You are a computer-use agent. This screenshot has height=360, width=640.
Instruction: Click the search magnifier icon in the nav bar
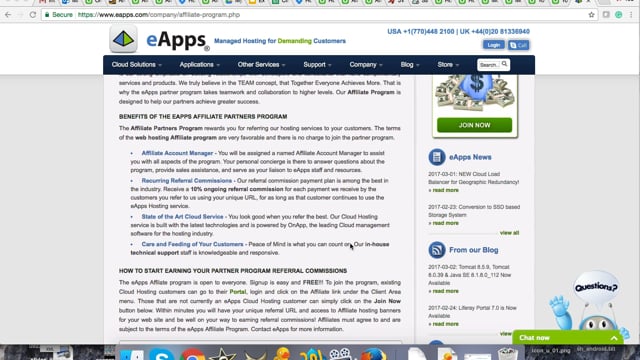(504, 64)
